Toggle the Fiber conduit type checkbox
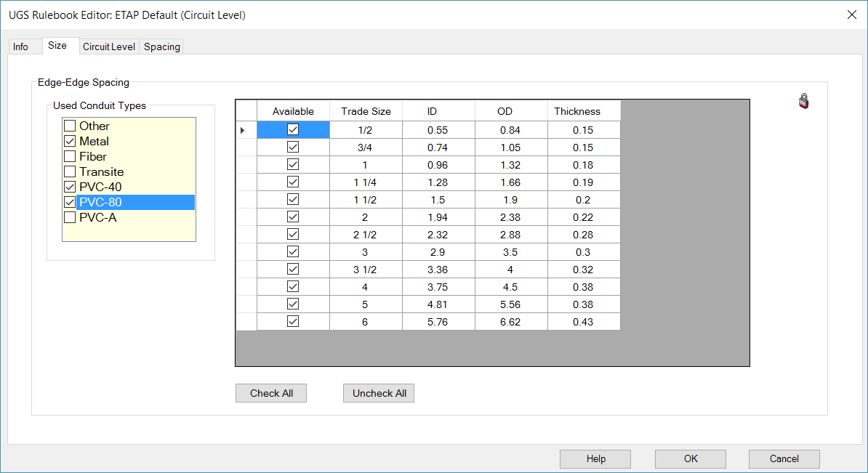 [x=70, y=156]
